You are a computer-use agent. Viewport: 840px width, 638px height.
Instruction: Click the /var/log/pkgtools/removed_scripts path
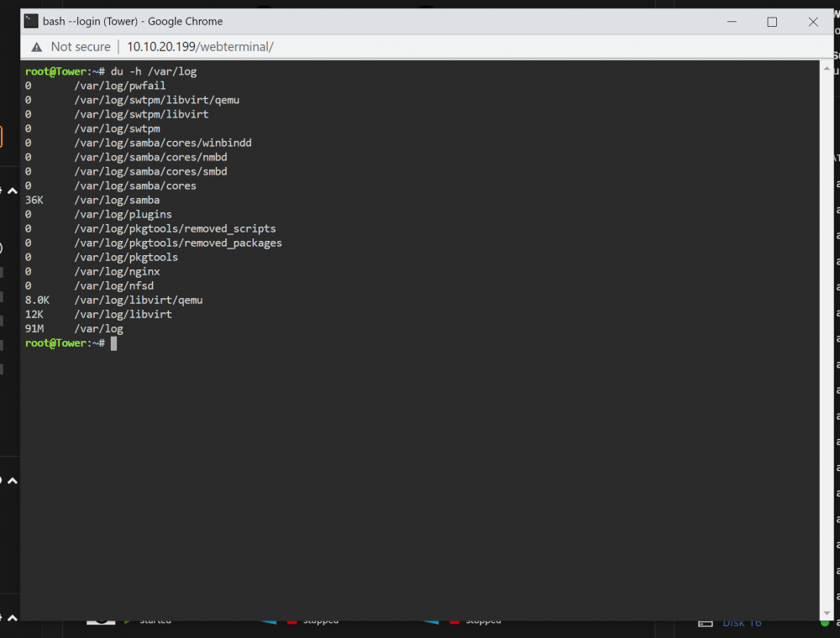pos(176,228)
